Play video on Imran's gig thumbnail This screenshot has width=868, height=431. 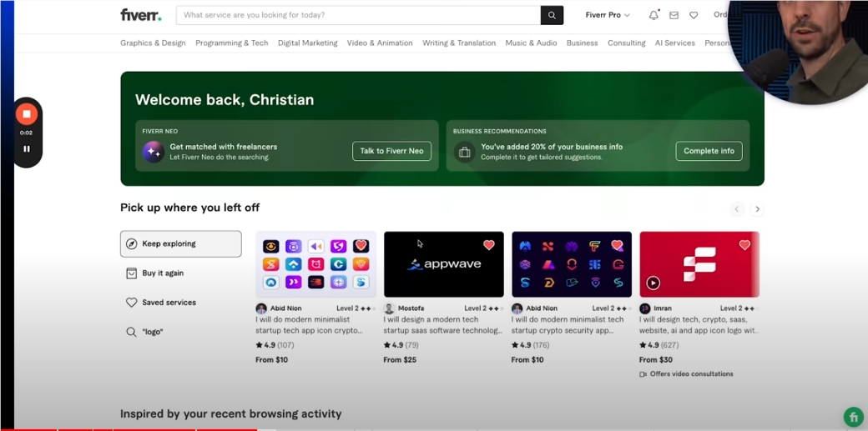tap(653, 283)
